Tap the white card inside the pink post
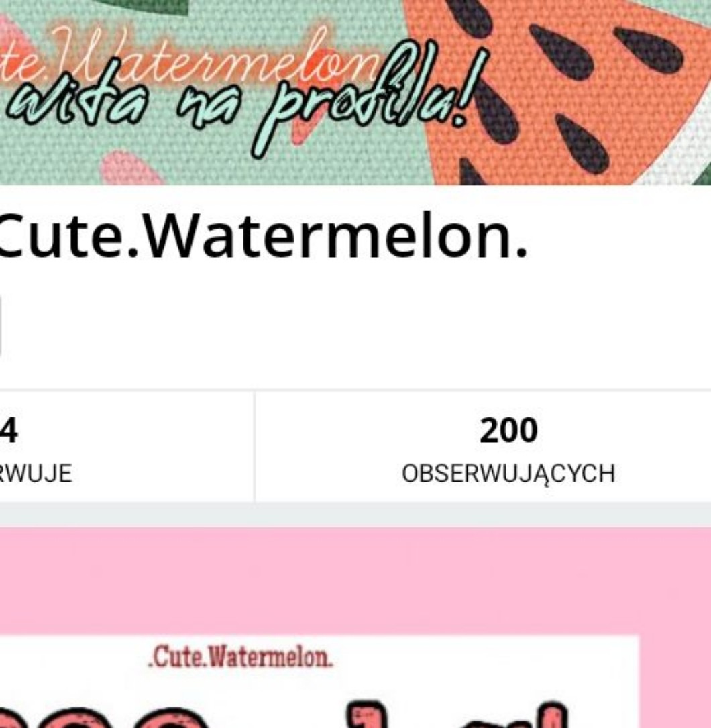 [x=319, y=682]
